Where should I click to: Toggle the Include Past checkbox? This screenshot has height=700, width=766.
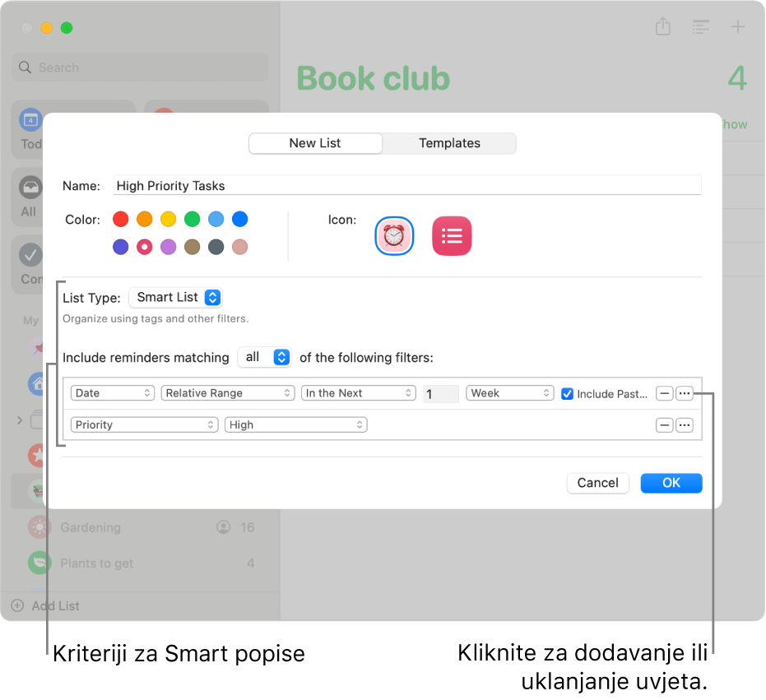pos(567,394)
